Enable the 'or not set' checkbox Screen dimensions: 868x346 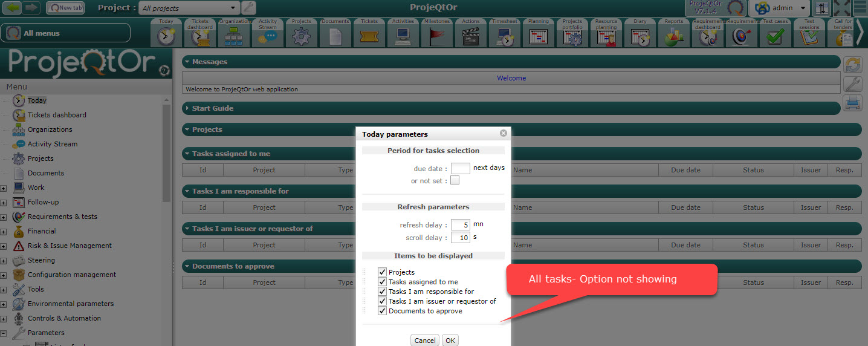pos(455,180)
